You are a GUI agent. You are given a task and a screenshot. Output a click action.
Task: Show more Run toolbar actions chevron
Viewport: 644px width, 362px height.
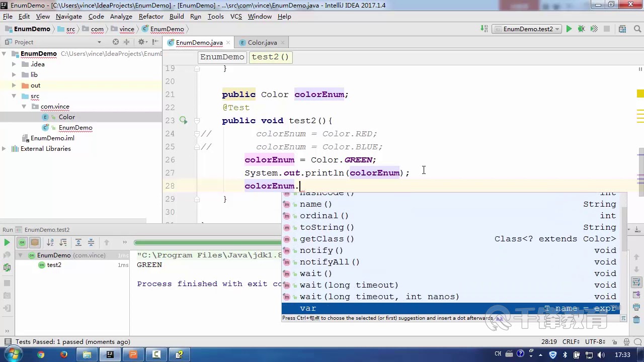click(125, 242)
